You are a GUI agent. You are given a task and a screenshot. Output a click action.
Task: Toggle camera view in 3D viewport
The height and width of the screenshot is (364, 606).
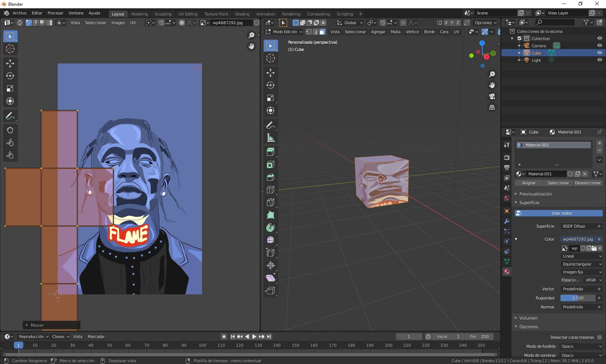pyautogui.click(x=492, y=96)
